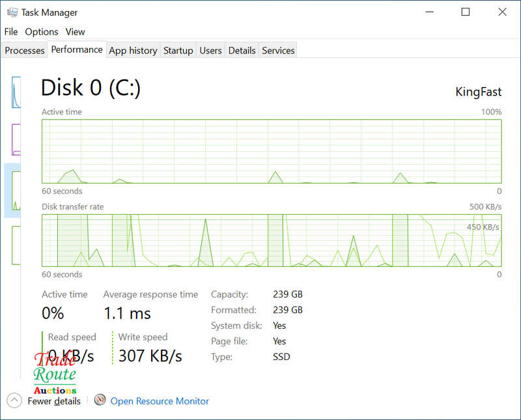Click the Active time graph
521x420 pixels.
272,151
